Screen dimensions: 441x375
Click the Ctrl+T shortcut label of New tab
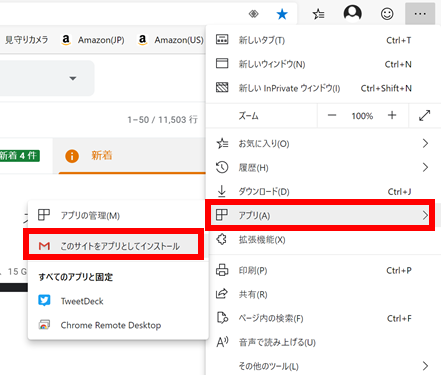pyautogui.click(x=399, y=40)
